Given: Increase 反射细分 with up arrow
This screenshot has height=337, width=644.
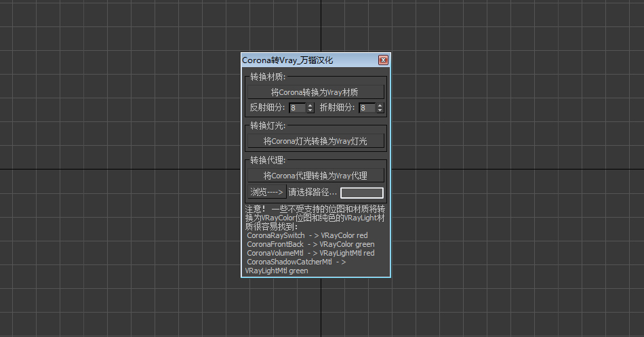Looking at the screenshot, I should point(310,105).
